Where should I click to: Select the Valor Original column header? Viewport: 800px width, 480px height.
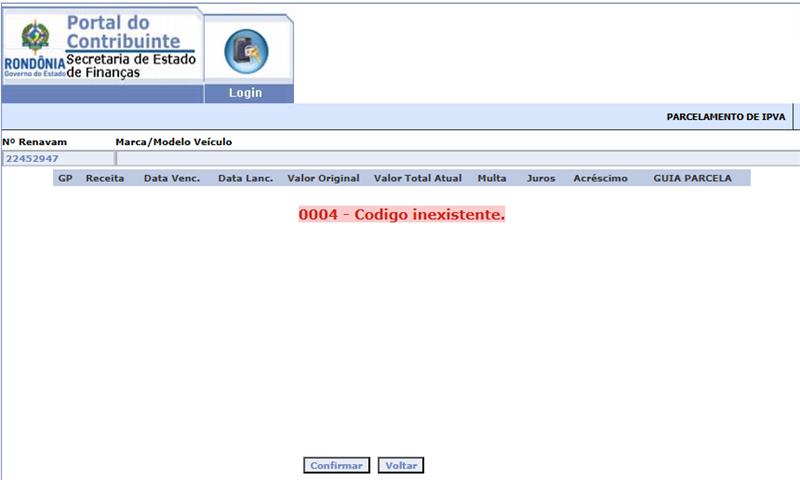click(x=322, y=178)
